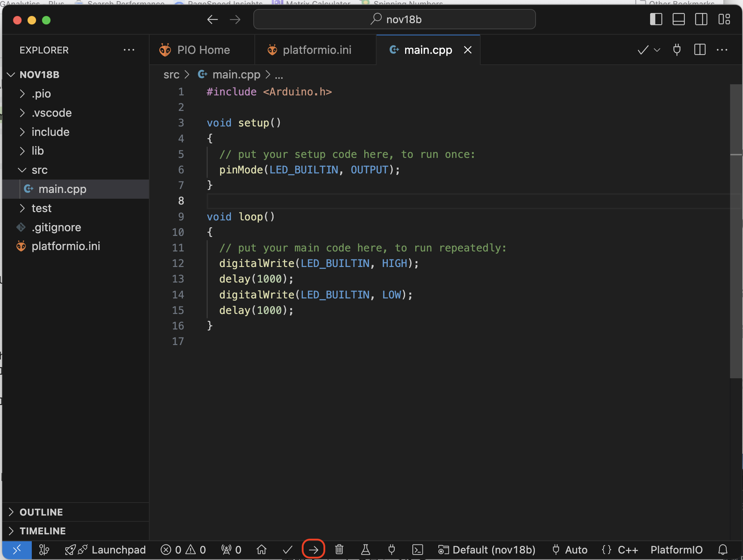Click the PlatformIO Test flask icon
This screenshot has height=560, width=743.
(365, 550)
